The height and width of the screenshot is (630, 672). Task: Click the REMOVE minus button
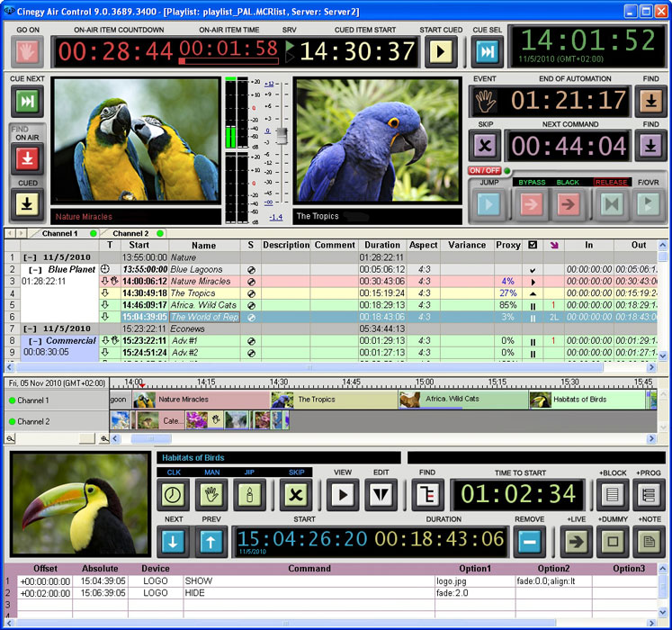(x=530, y=541)
